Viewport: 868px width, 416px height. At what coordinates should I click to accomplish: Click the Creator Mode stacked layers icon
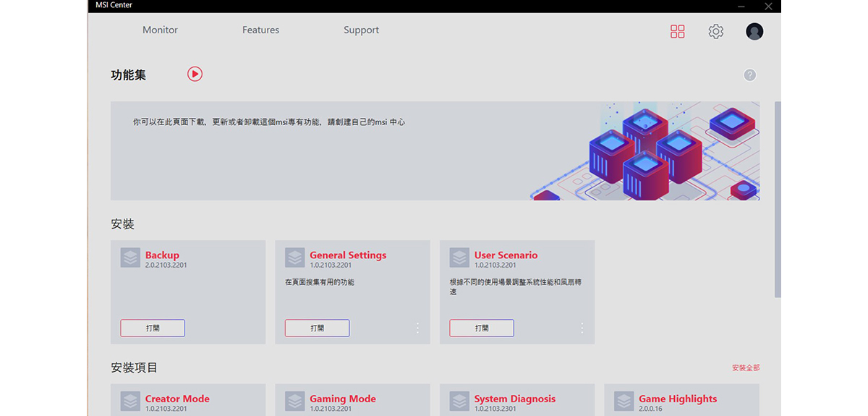(x=130, y=402)
